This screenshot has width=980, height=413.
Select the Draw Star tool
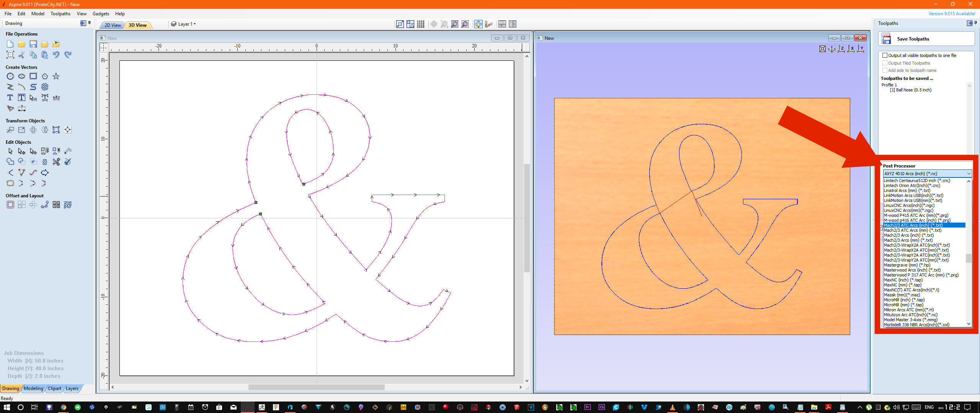click(x=56, y=76)
